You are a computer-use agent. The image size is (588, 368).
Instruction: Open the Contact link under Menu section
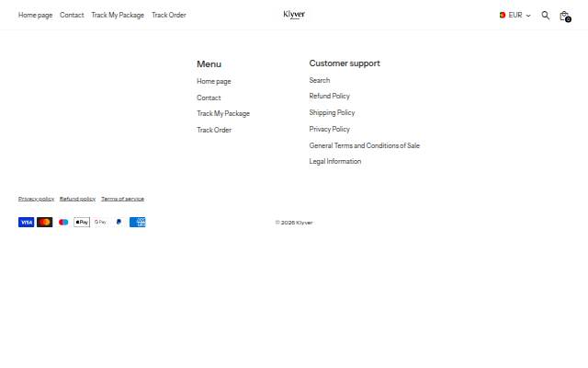[209, 98]
